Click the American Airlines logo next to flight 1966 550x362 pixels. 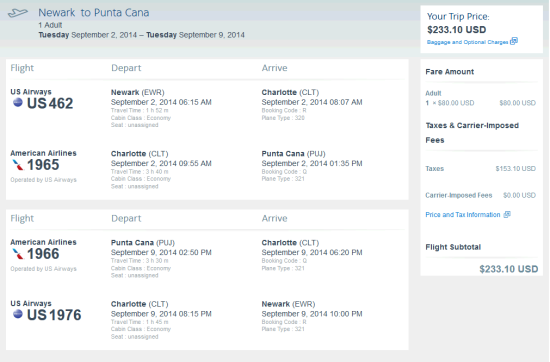(18, 254)
